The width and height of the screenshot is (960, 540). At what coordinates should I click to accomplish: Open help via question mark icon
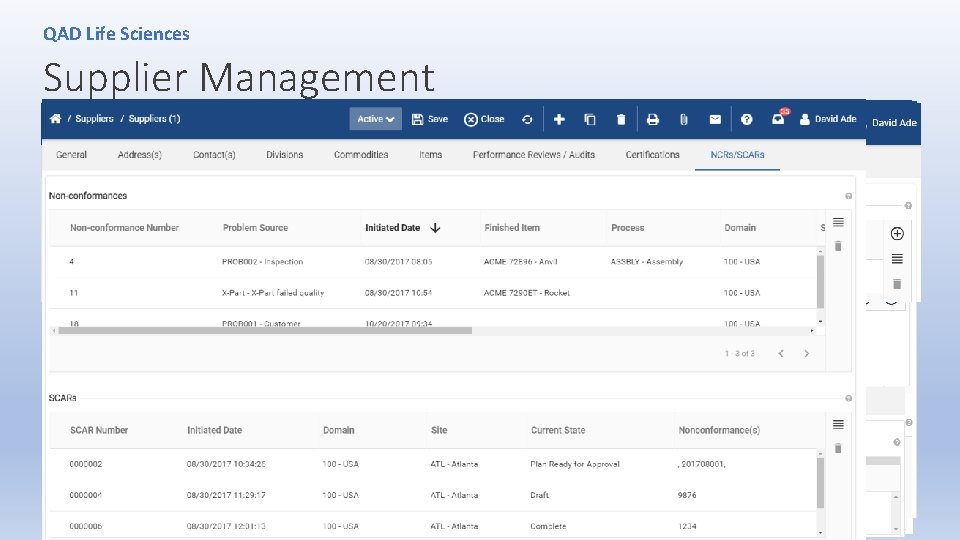coord(746,119)
